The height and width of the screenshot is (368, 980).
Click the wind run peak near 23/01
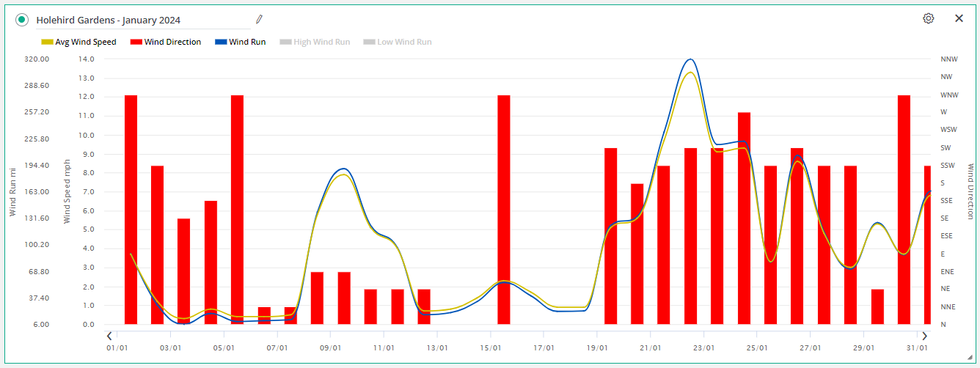(690, 59)
